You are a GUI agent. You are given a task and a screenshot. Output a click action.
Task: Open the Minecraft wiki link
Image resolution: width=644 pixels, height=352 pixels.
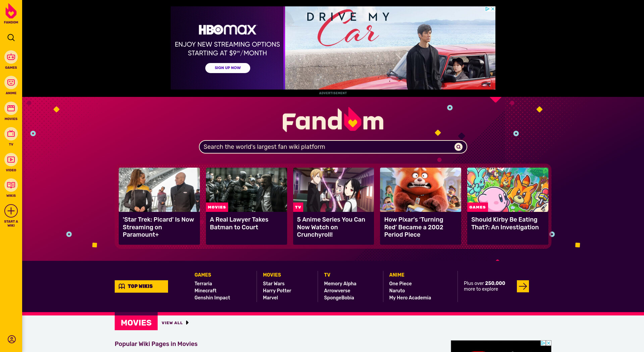tap(205, 291)
